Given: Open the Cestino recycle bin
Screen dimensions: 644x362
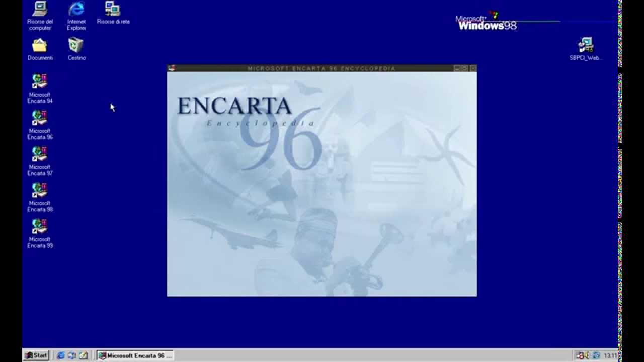Looking at the screenshot, I should click(x=76, y=50).
